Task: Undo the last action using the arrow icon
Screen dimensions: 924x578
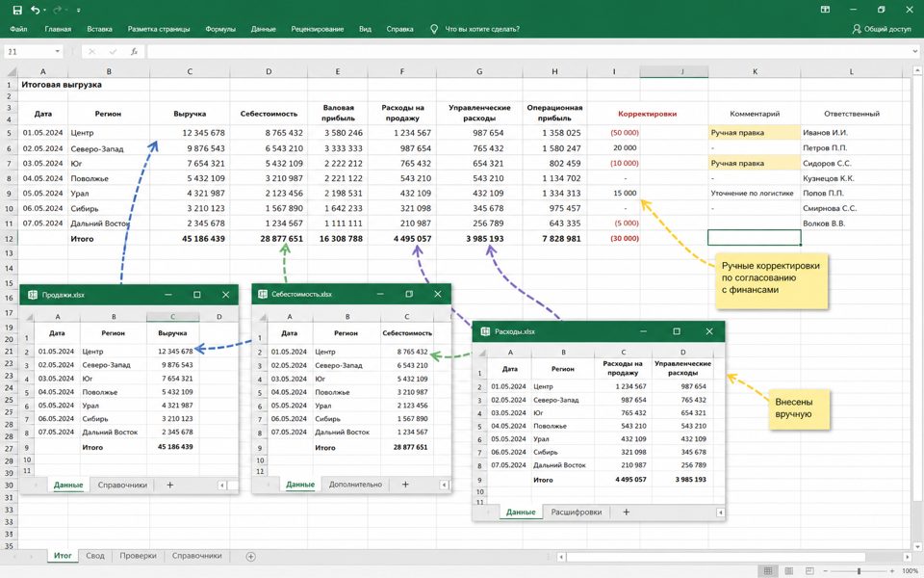Action: tap(36, 10)
